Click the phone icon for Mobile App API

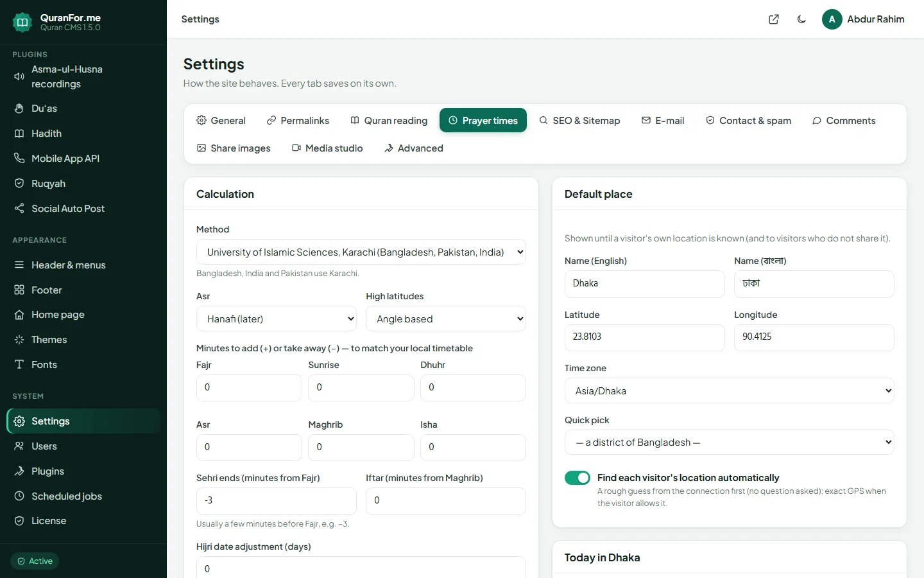click(19, 159)
